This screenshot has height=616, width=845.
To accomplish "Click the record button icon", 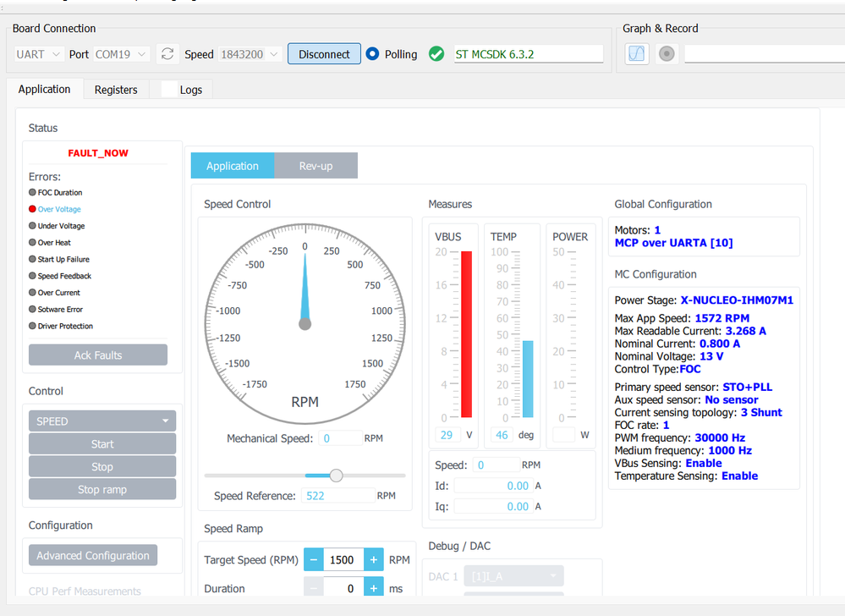I will tap(667, 54).
